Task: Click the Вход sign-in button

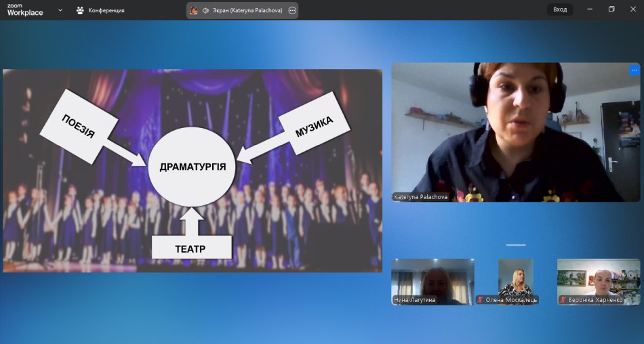Action: (x=560, y=9)
